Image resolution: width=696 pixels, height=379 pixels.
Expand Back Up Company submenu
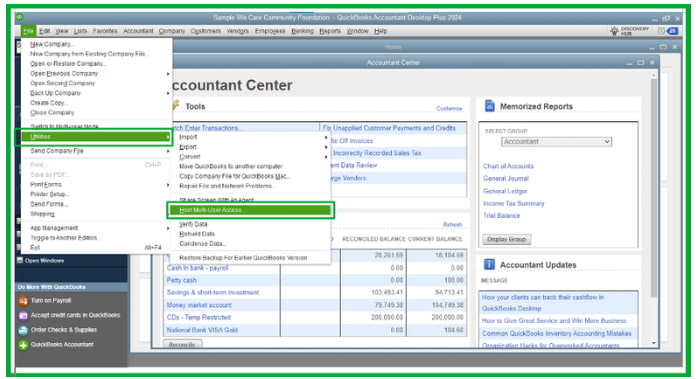[x=168, y=93]
